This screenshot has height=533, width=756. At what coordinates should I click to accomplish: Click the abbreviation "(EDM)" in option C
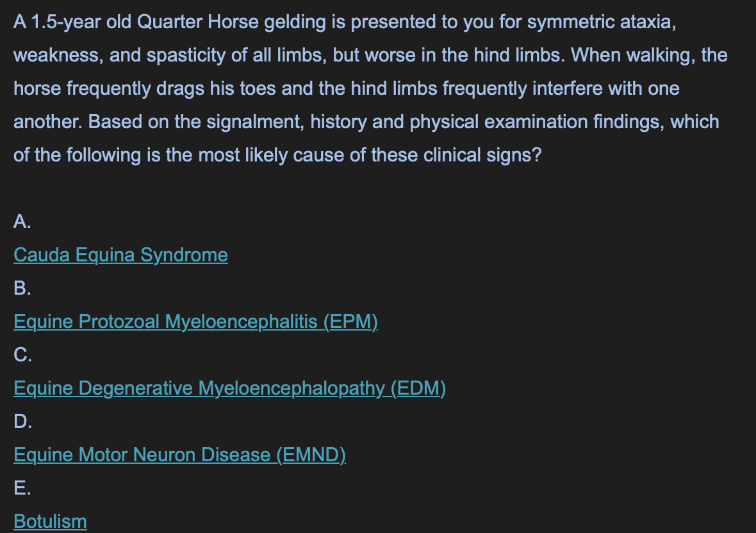coord(418,388)
